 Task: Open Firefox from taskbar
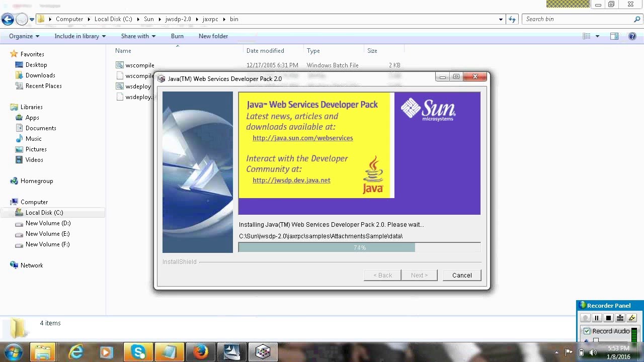tap(200, 352)
